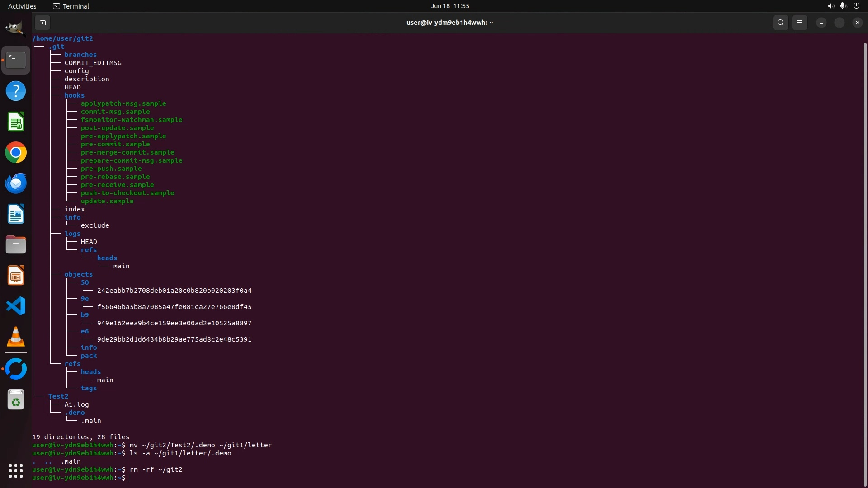Launch GIMP from the dock
The height and width of the screenshot is (488, 868).
click(x=16, y=28)
